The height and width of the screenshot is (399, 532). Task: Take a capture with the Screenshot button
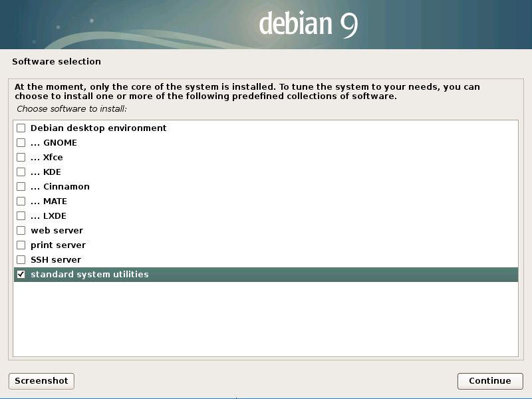(x=41, y=381)
